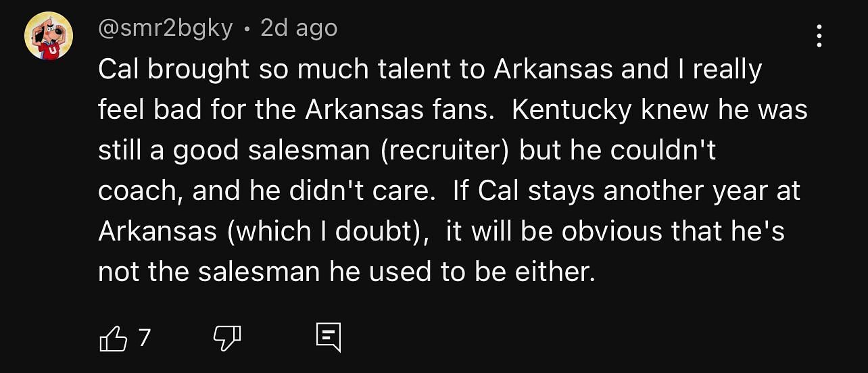Visit the @smr2bgky channel link
This screenshot has width=868, height=373.
166,28
